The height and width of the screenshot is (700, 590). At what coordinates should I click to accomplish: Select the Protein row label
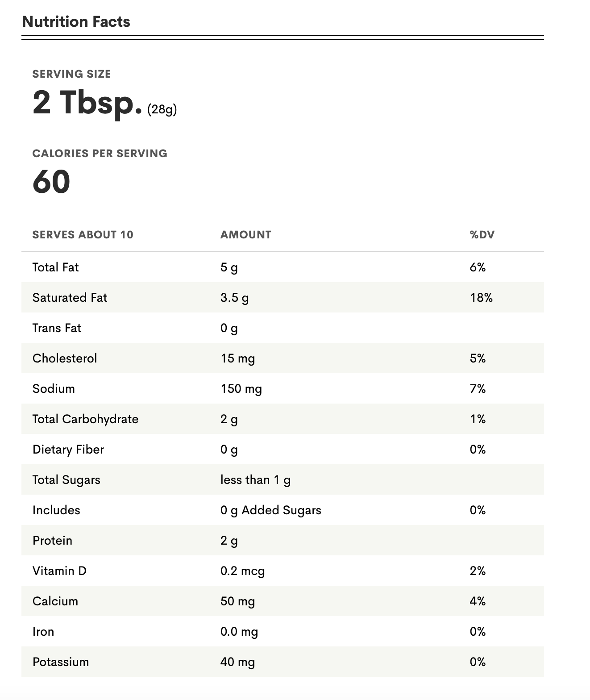(x=52, y=541)
